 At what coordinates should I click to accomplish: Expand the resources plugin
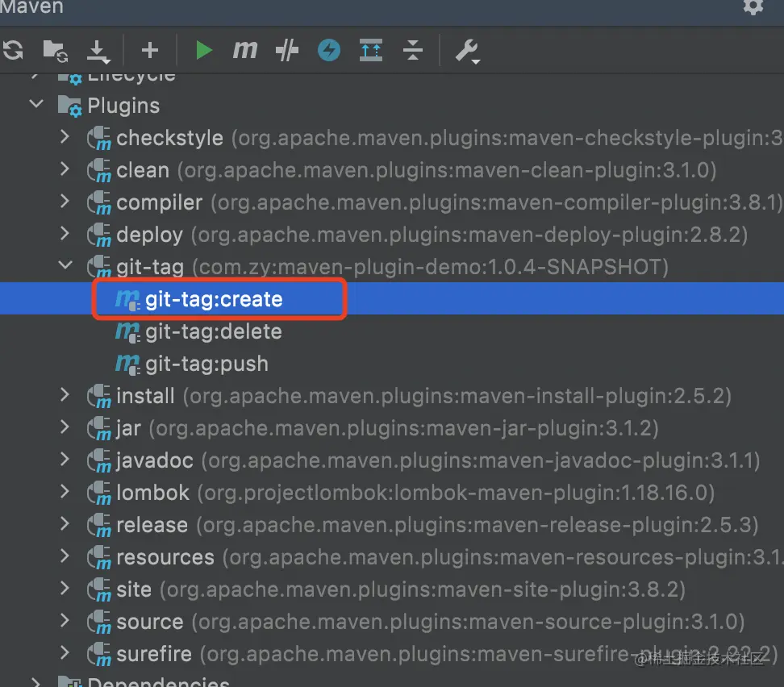[x=65, y=556]
